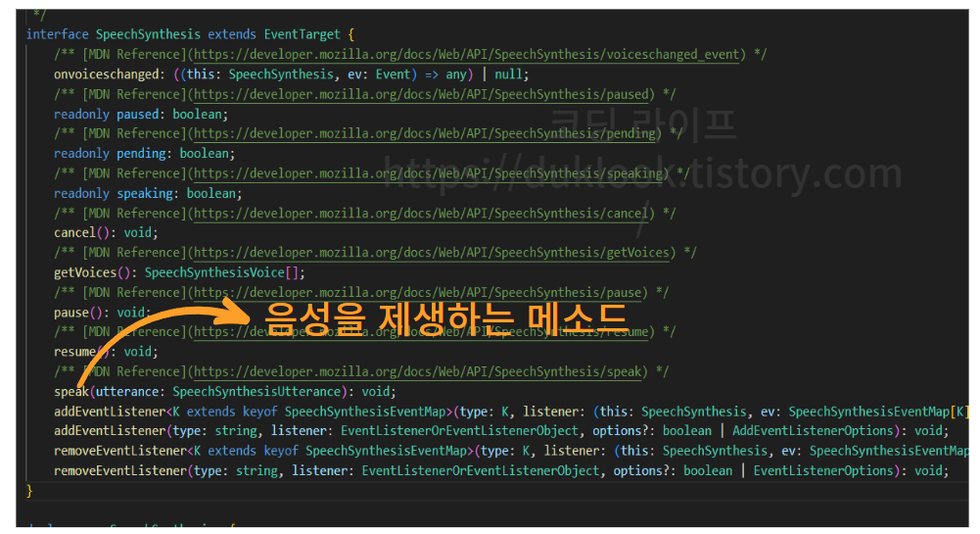
Task: Click the resume method name
Action: [x=74, y=352]
